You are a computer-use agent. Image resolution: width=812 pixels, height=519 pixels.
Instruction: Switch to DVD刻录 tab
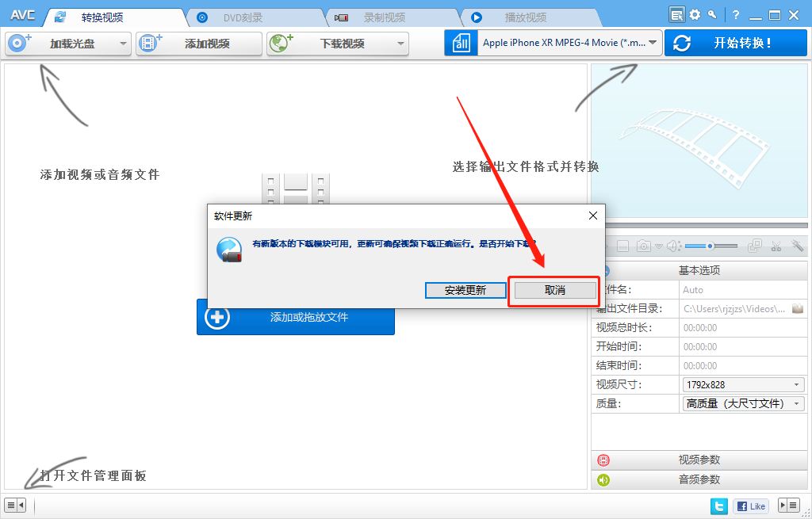coord(243,17)
